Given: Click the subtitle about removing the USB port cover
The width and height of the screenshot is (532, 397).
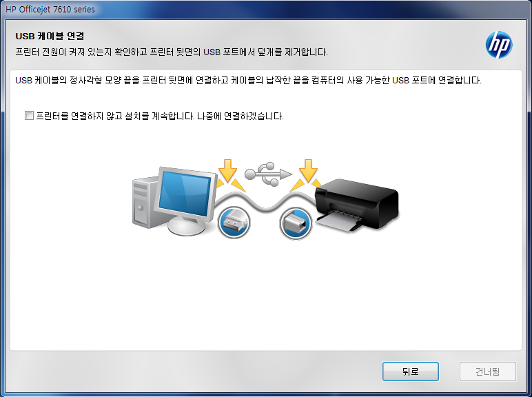Looking at the screenshot, I should tap(172, 52).
